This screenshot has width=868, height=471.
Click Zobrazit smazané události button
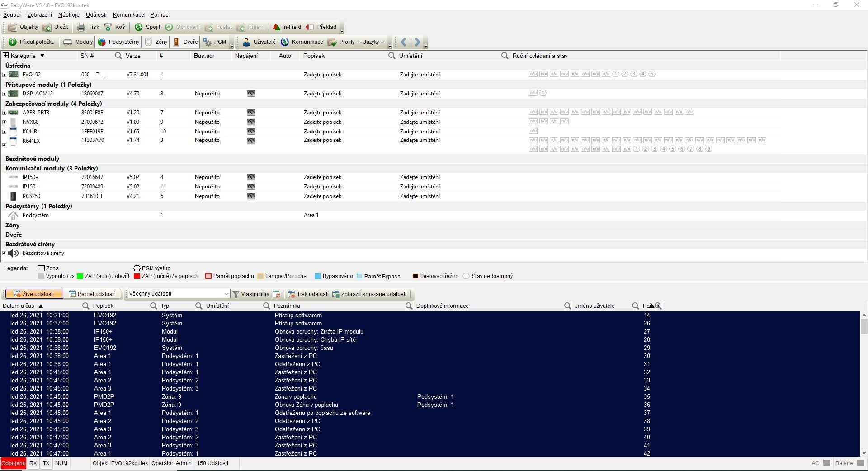pos(369,294)
